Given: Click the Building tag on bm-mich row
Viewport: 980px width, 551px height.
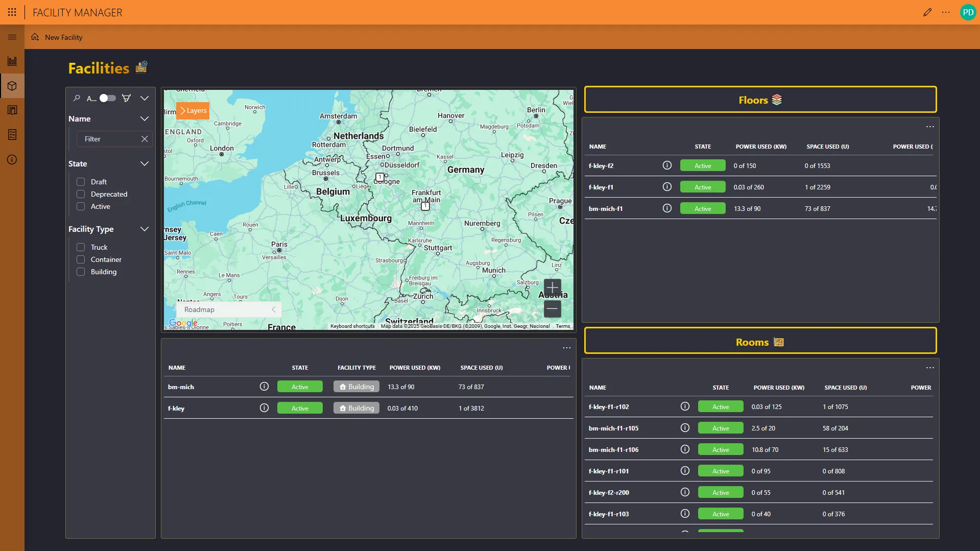Looking at the screenshot, I should pyautogui.click(x=356, y=387).
